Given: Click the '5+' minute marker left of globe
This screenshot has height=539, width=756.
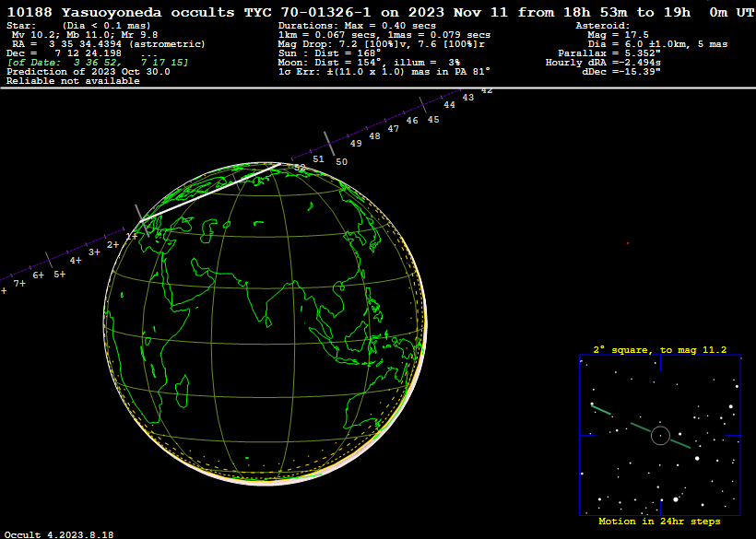Looking at the screenshot, I should pyautogui.click(x=59, y=274).
